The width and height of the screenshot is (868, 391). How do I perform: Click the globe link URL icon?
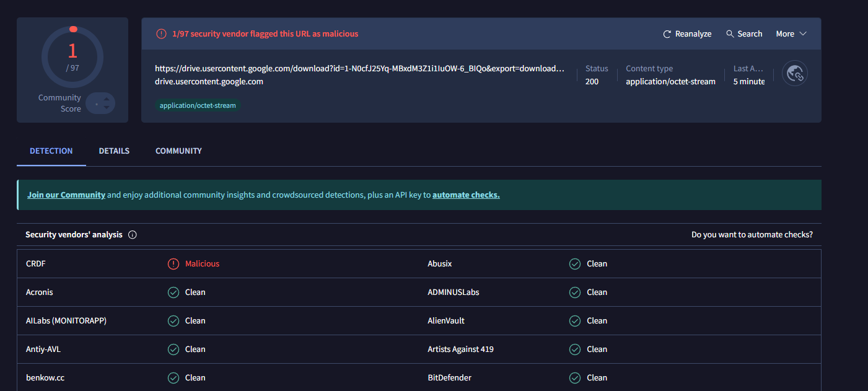pyautogui.click(x=794, y=74)
